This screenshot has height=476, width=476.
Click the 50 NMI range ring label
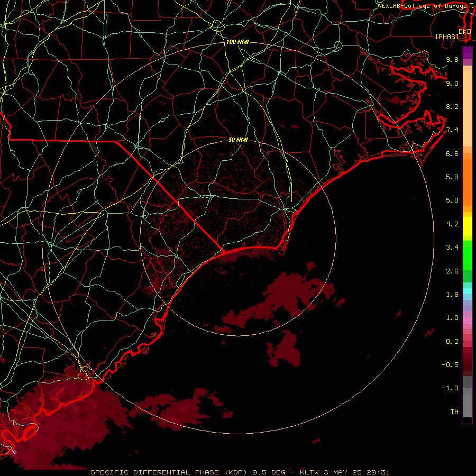[239, 140]
